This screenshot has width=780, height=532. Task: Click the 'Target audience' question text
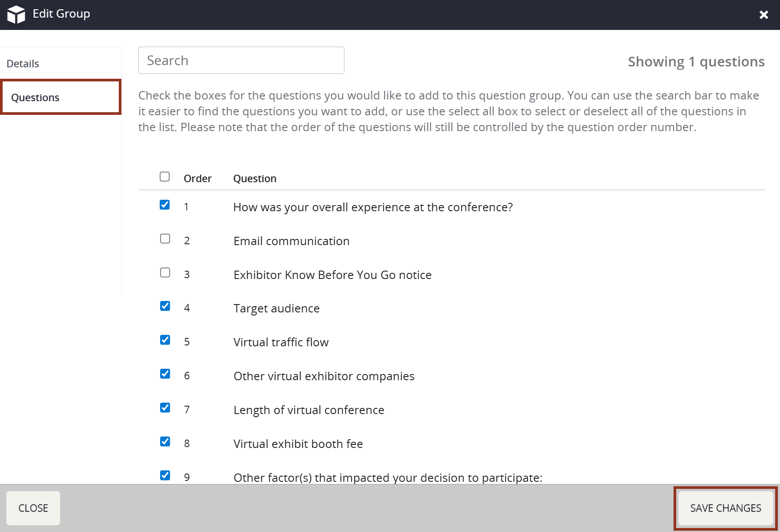277,308
